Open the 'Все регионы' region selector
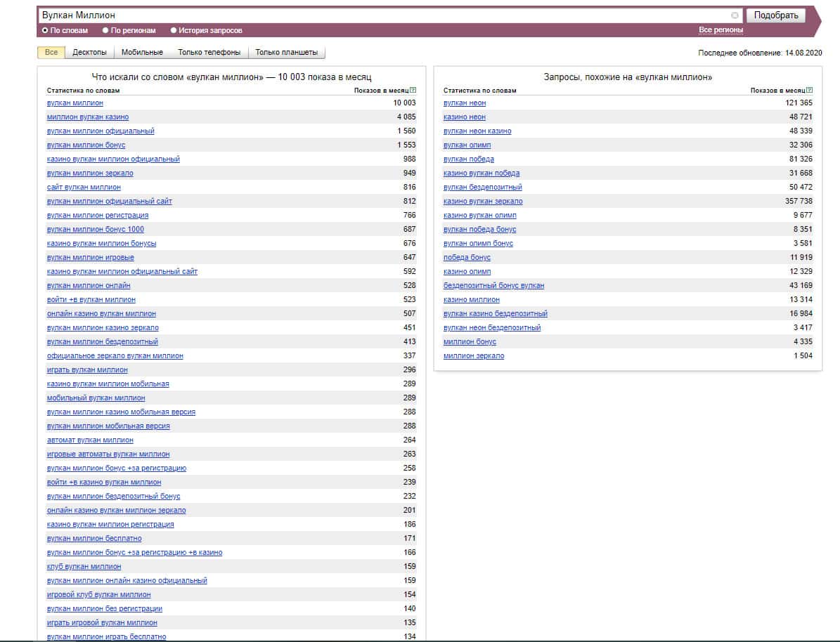 (x=721, y=30)
